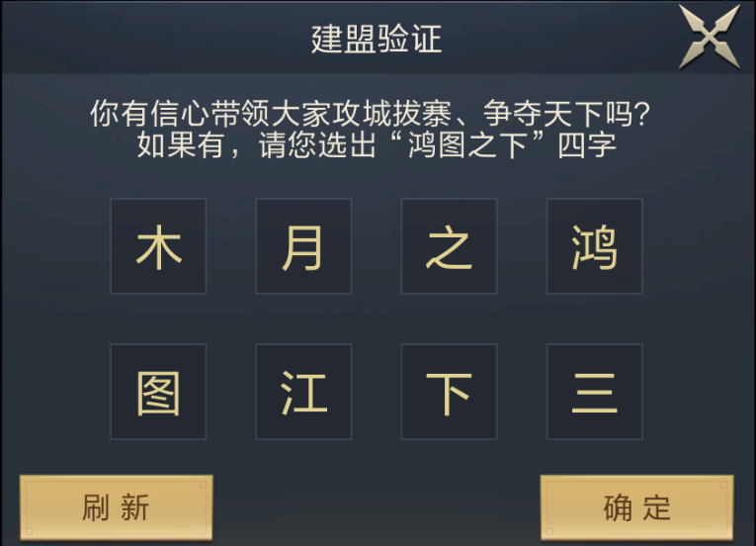Select the 图 character tile
This screenshot has width=756, height=546.
coord(158,392)
